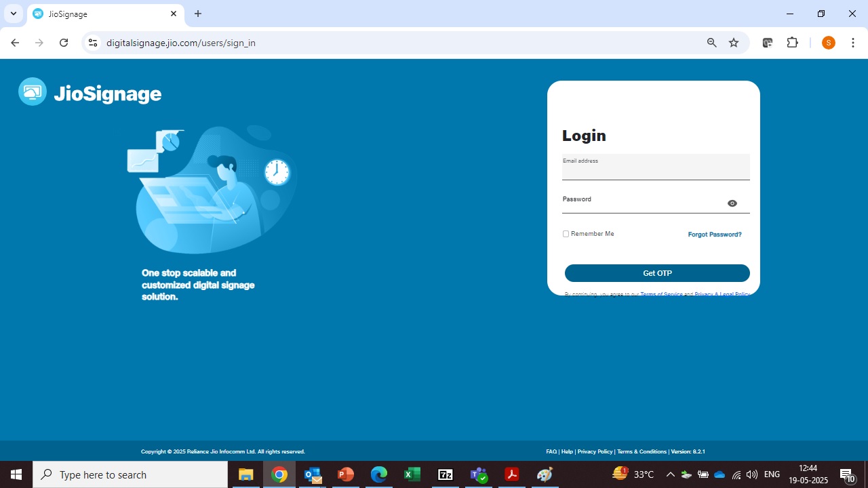This screenshot has height=488, width=868.
Task: Restore down the Chrome window
Action: (x=821, y=14)
